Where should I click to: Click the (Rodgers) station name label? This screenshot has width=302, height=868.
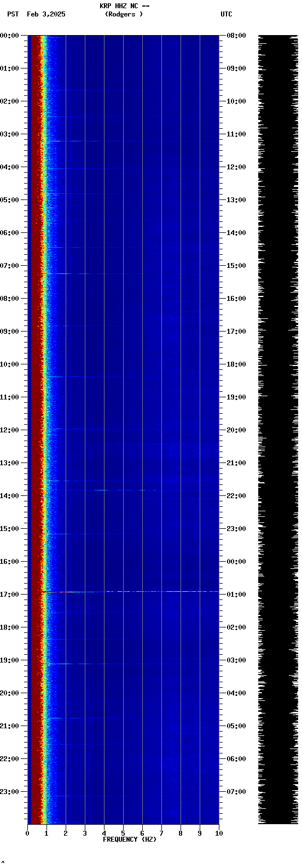pyautogui.click(x=124, y=14)
